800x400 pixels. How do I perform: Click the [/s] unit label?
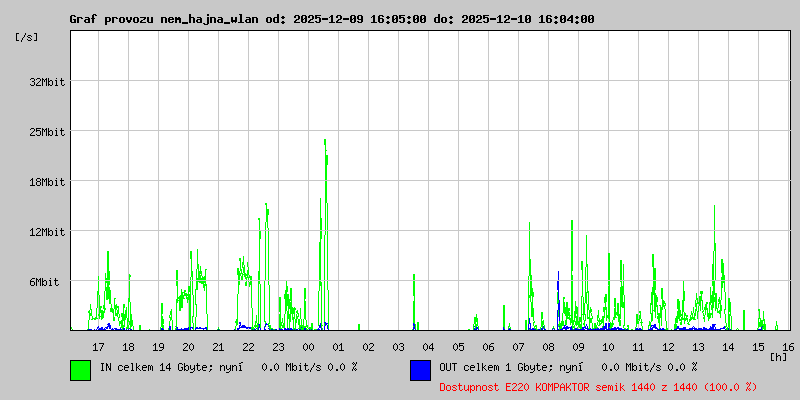click(27, 37)
